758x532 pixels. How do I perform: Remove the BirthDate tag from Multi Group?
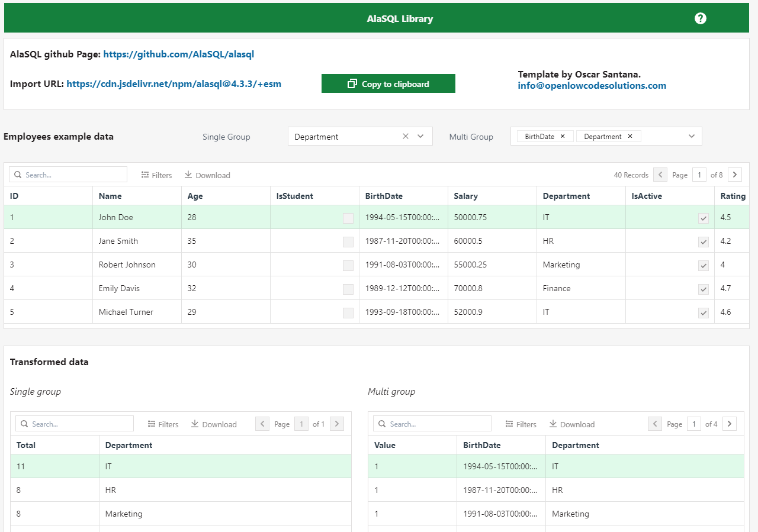click(x=563, y=137)
